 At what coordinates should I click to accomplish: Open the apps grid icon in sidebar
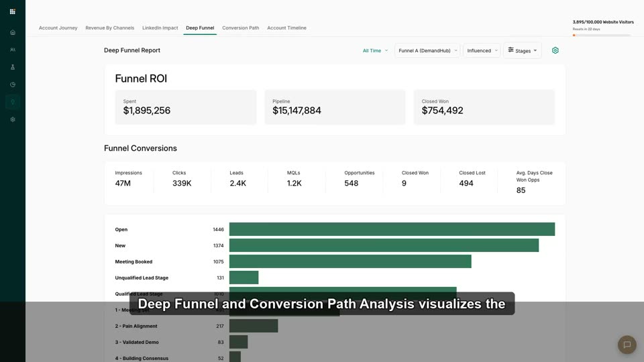(x=13, y=11)
